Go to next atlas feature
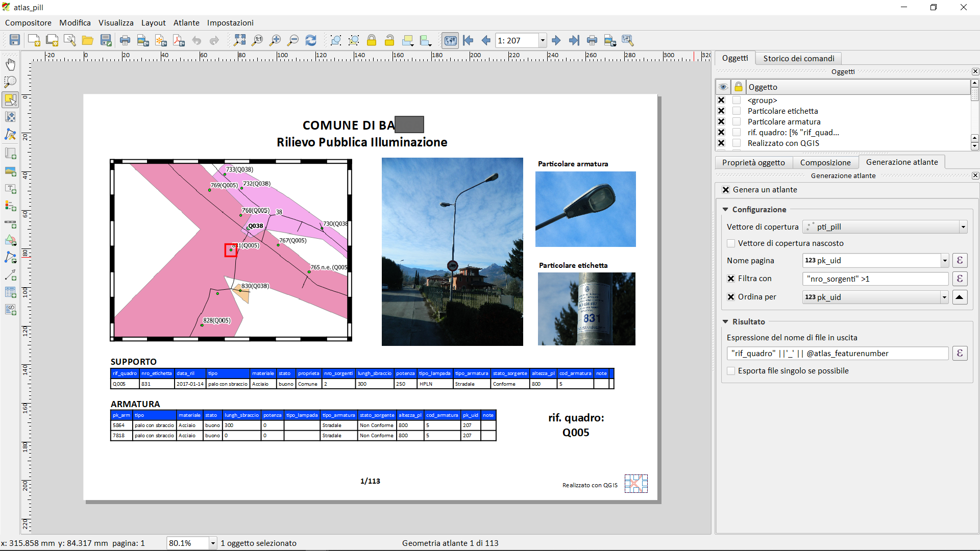The image size is (980, 551). point(556,40)
